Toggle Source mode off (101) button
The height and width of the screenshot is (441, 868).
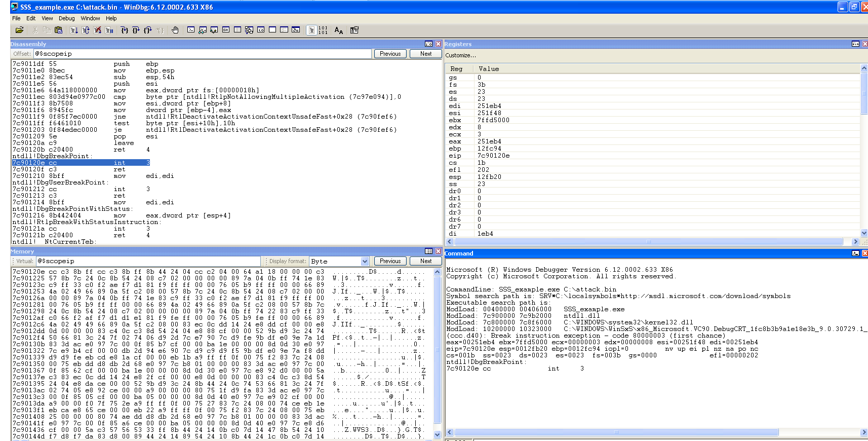[323, 30]
